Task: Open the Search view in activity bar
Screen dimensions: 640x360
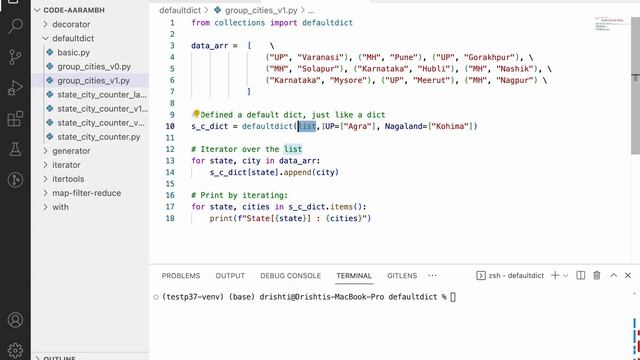Action: [x=15, y=26]
